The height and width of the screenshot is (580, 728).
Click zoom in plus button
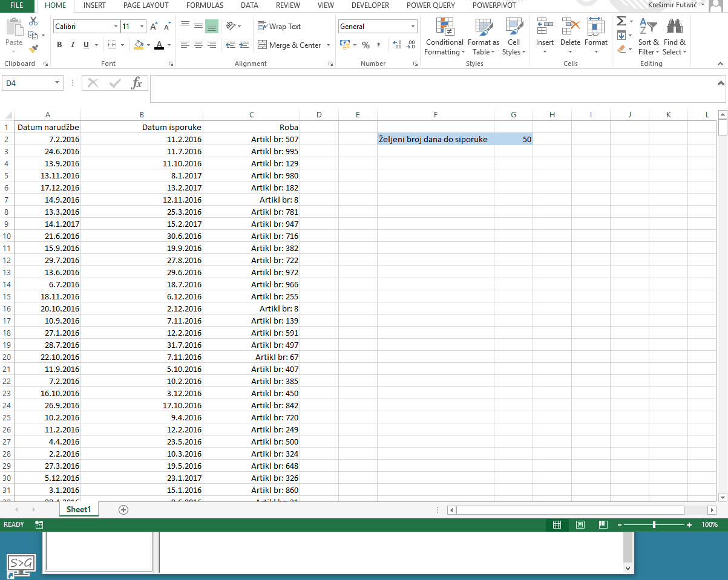689,525
